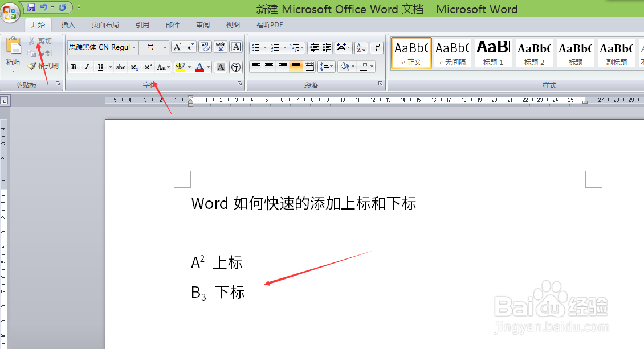Open the 福昕PDF tab
Viewport: 644px width, 349px height.
pyautogui.click(x=270, y=25)
